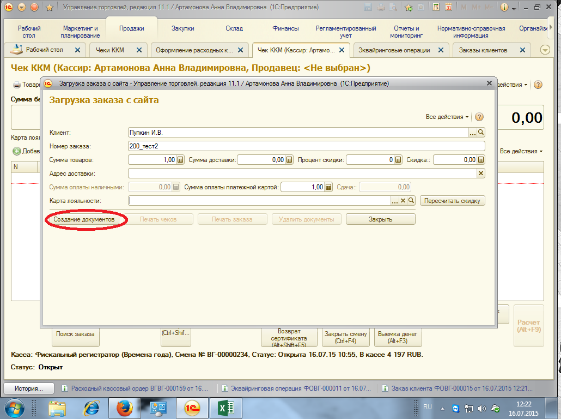The height and width of the screenshot is (419, 561).
Task: Open the Регламентированный учет section
Action: pyautogui.click(x=346, y=31)
